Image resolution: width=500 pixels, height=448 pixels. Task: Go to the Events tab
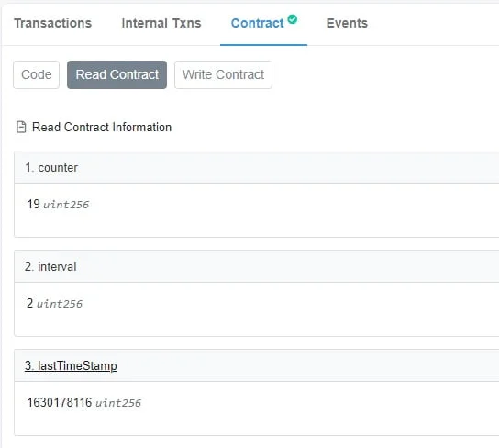pyautogui.click(x=347, y=23)
